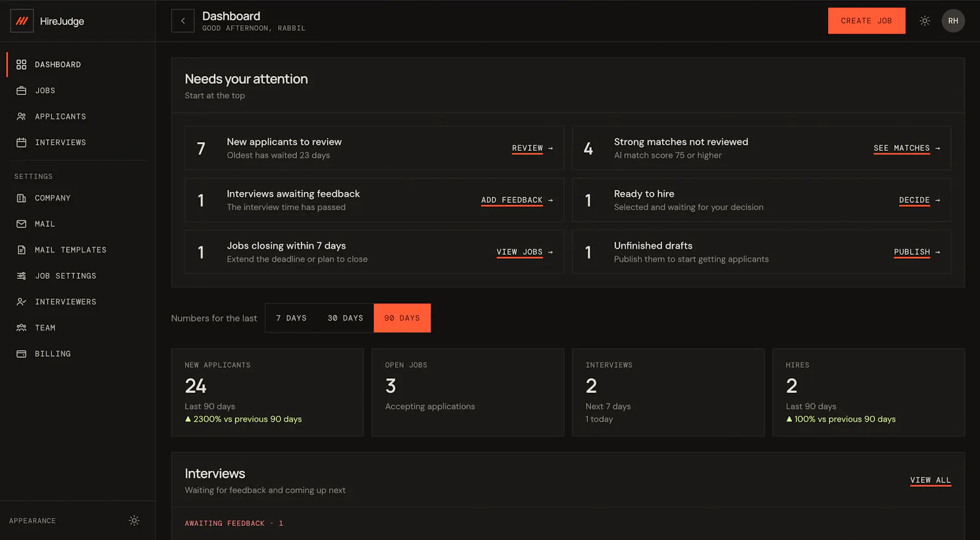Toggle appearance sun icon in sidebar footer
The image size is (980, 540).
click(134, 520)
